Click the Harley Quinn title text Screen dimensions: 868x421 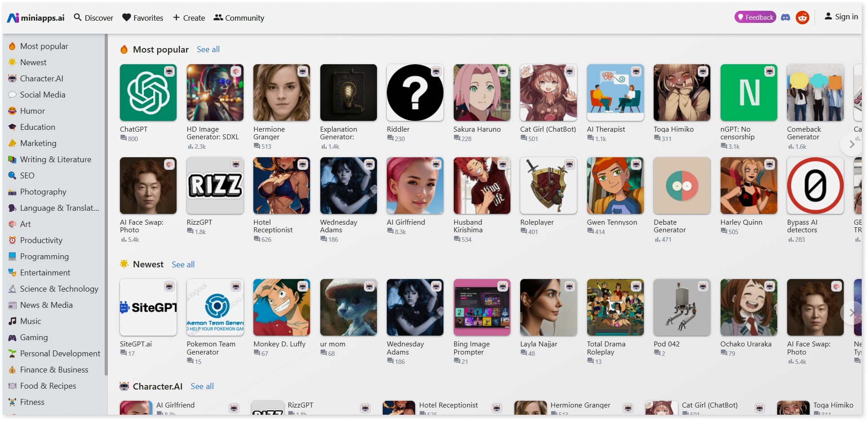coord(741,222)
